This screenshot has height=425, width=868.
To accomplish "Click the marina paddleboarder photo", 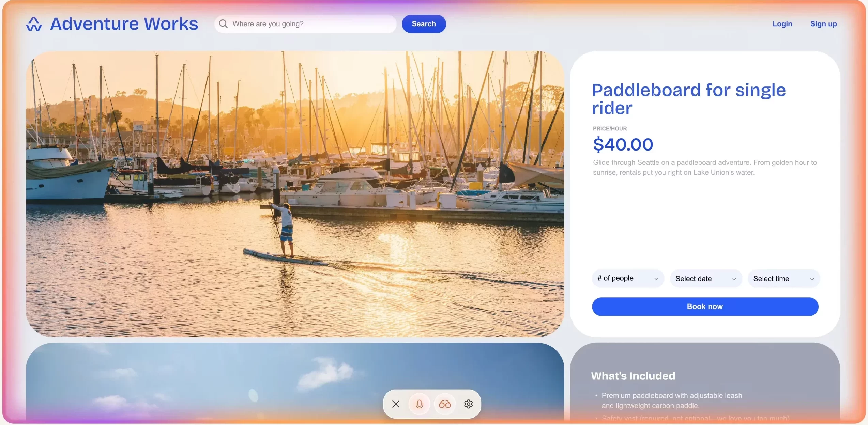I will pos(295,194).
